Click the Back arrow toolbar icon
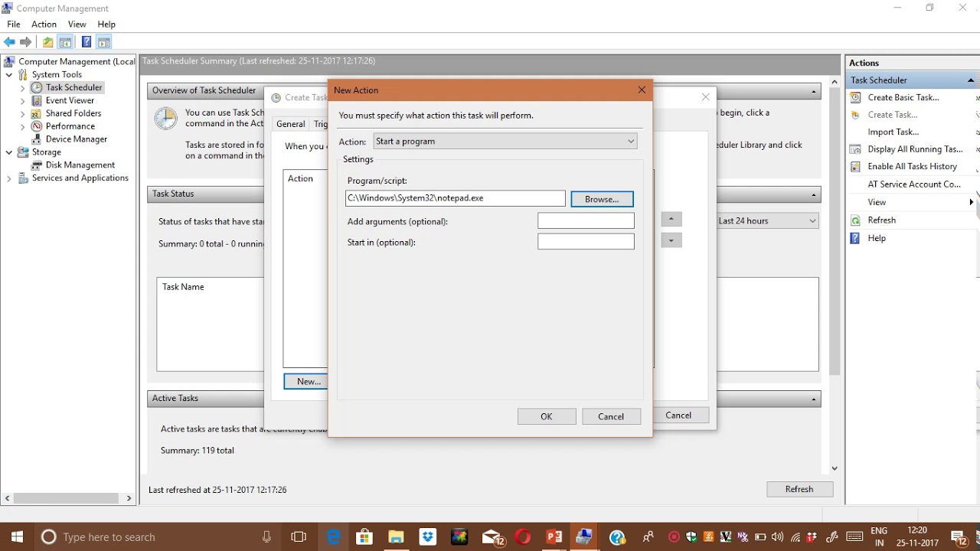 9,42
